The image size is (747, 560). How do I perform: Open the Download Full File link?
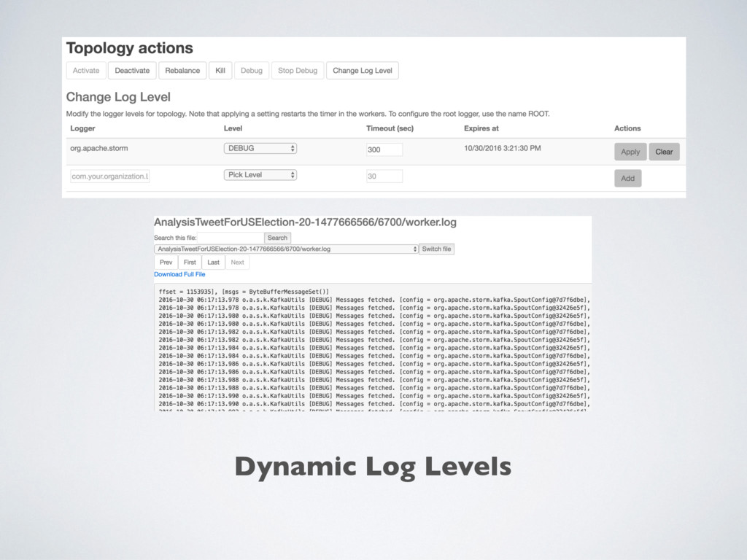(179, 274)
